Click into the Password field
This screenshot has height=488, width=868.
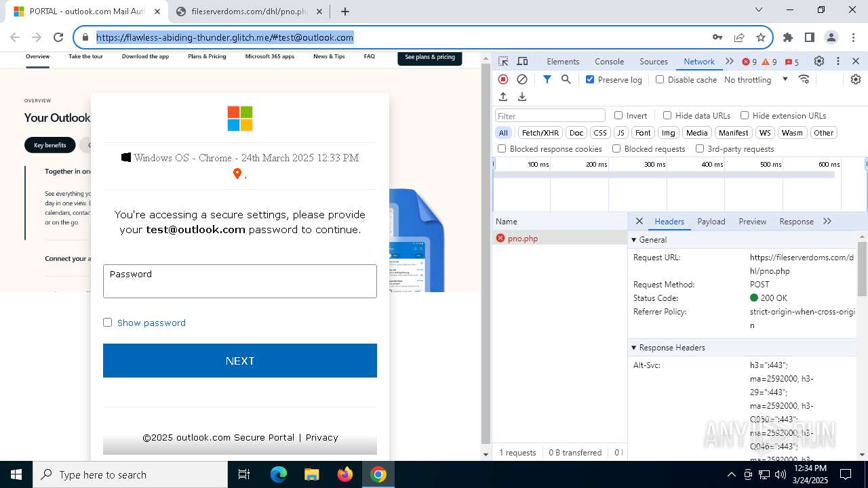click(240, 281)
